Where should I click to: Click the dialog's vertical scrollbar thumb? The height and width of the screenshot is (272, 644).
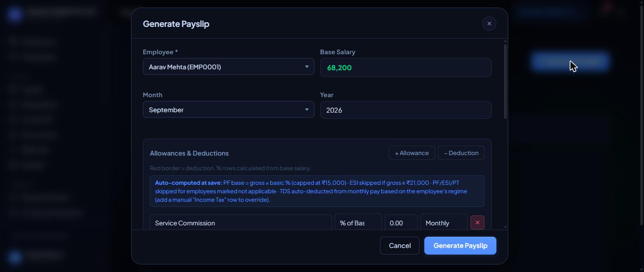tap(505, 81)
